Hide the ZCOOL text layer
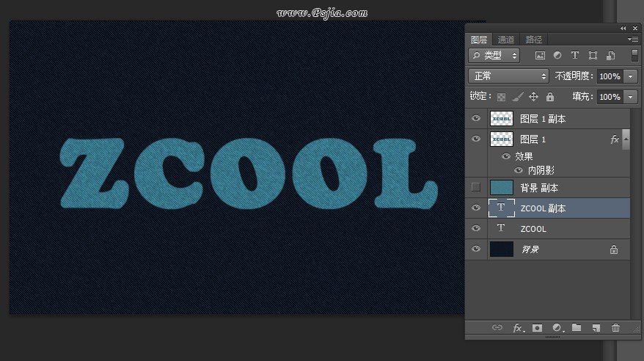Image resolution: width=644 pixels, height=361 pixels. pyautogui.click(x=476, y=228)
